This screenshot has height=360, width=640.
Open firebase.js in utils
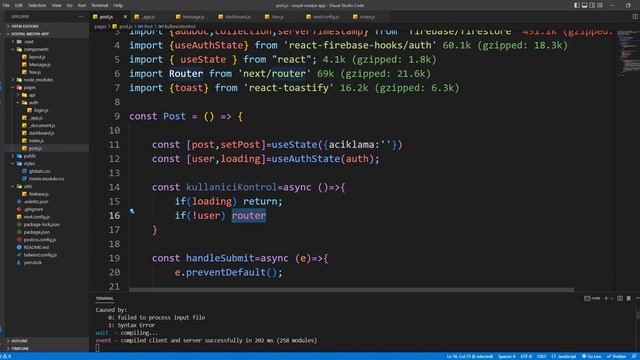(x=39, y=194)
